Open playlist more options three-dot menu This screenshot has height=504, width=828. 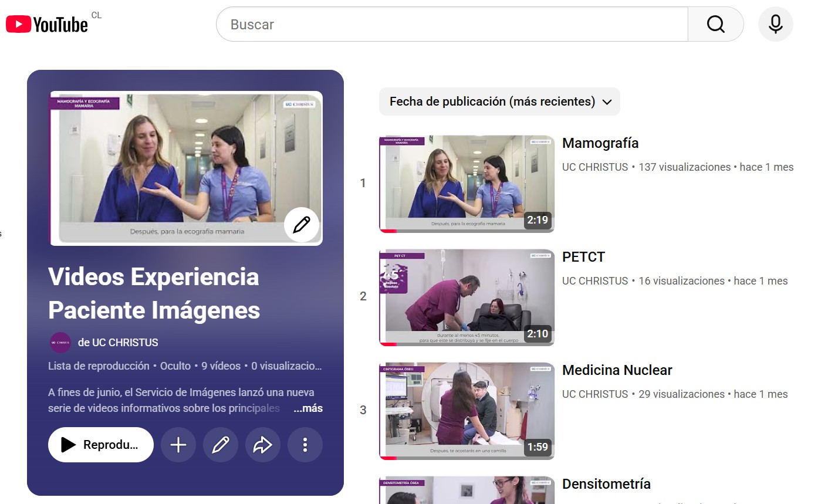305,445
